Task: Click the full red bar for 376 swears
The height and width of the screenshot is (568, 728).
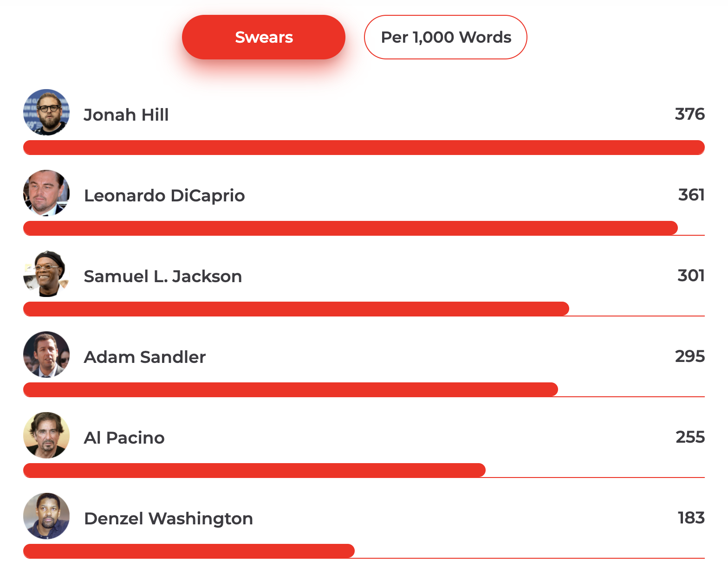Action: click(364, 148)
